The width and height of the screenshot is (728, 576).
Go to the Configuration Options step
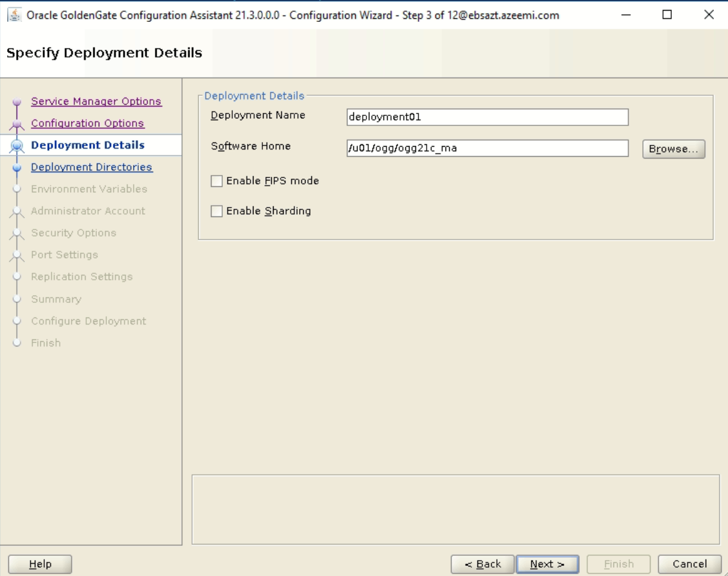[x=87, y=123]
